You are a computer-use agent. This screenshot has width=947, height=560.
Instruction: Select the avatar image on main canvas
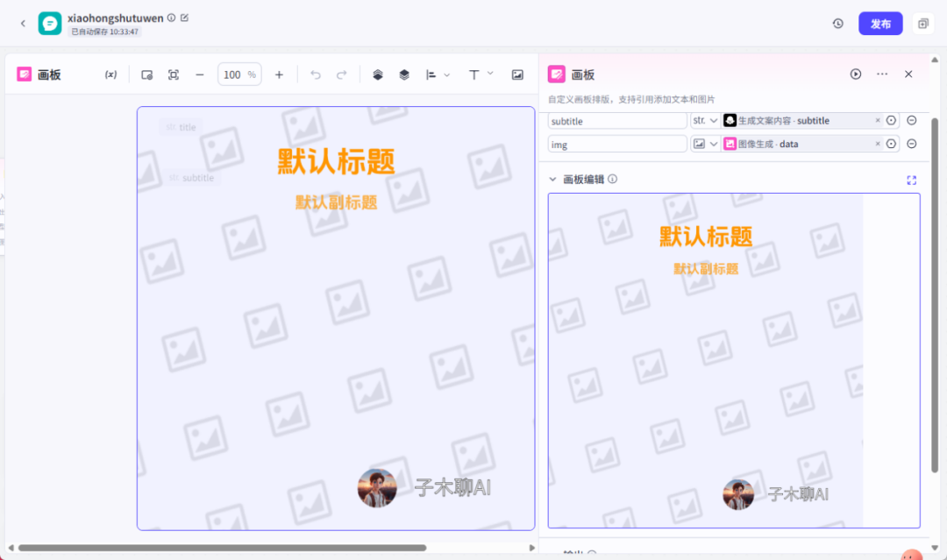(x=377, y=487)
